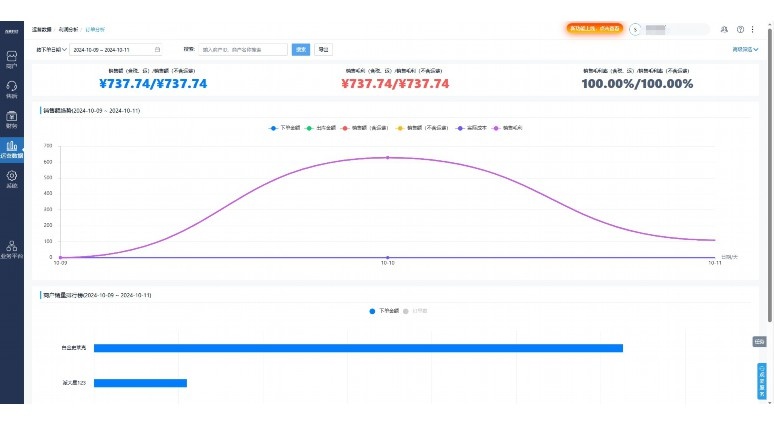Open the three-dot more options menu
Screen dimensions: 774x425
click(x=752, y=30)
